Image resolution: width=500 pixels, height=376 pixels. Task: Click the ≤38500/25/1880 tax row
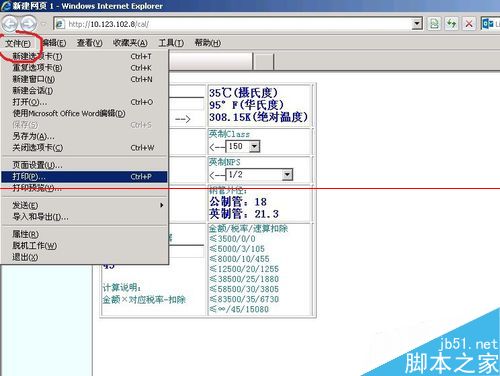point(244,279)
